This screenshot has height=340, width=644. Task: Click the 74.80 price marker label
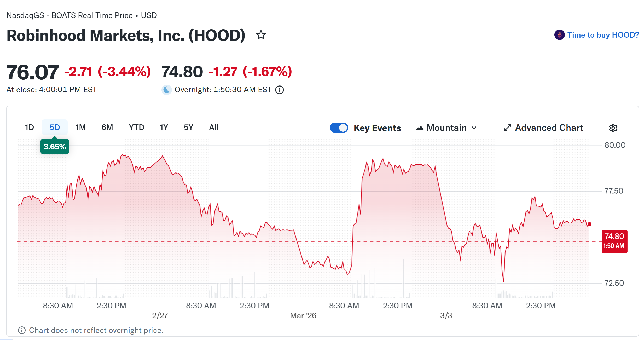614,240
